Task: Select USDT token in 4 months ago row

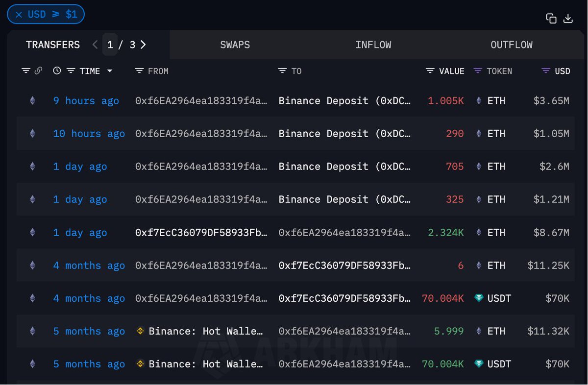Action: pyautogui.click(x=493, y=298)
